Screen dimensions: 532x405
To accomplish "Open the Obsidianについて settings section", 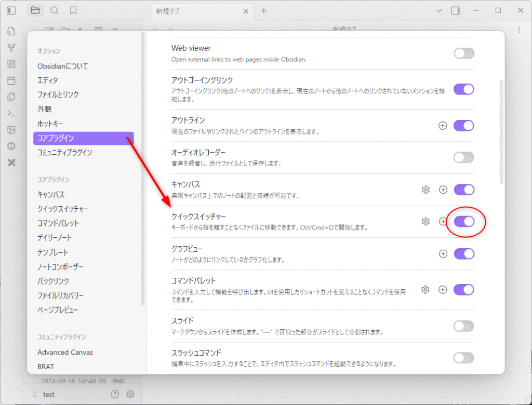I will pyautogui.click(x=84, y=66).
